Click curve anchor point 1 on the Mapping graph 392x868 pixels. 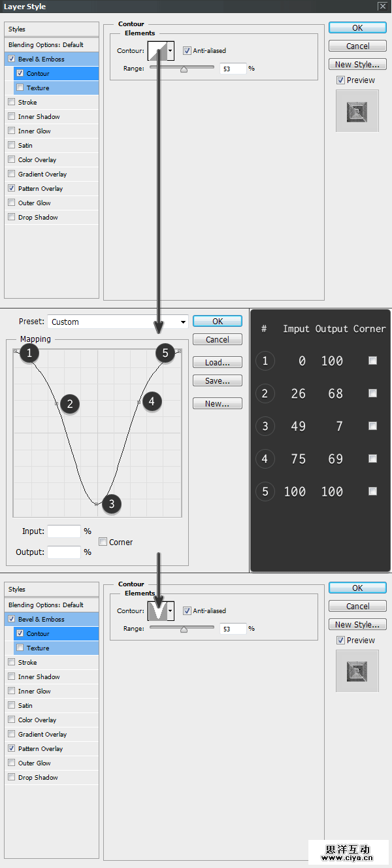point(16,352)
